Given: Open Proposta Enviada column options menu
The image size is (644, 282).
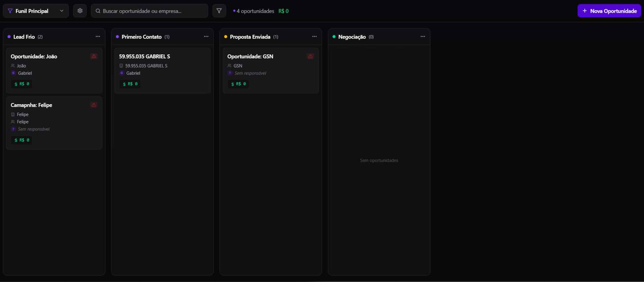Looking at the screenshot, I should (x=314, y=37).
